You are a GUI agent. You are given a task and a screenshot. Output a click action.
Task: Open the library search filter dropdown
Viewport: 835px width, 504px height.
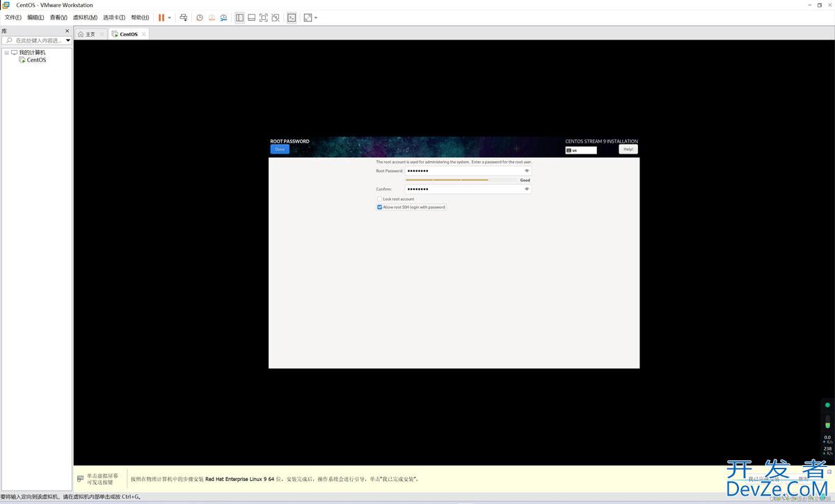point(68,40)
